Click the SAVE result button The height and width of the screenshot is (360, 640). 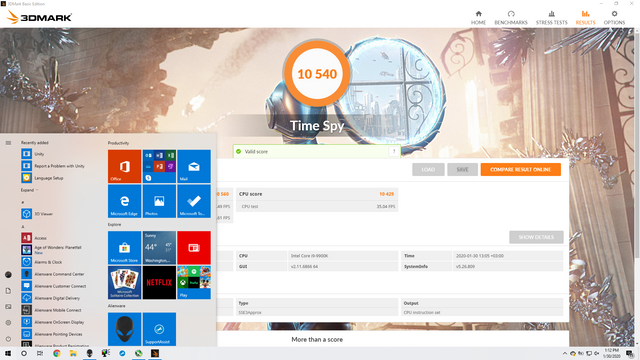462,169
